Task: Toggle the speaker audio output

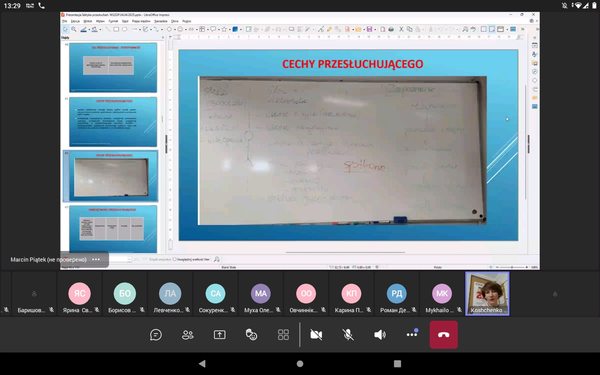Action: 380,335
